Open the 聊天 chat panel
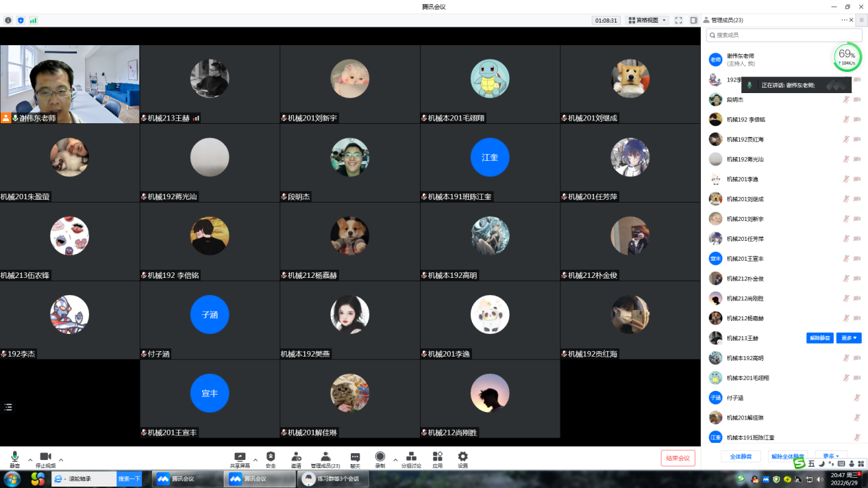 (x=355, y=459)
